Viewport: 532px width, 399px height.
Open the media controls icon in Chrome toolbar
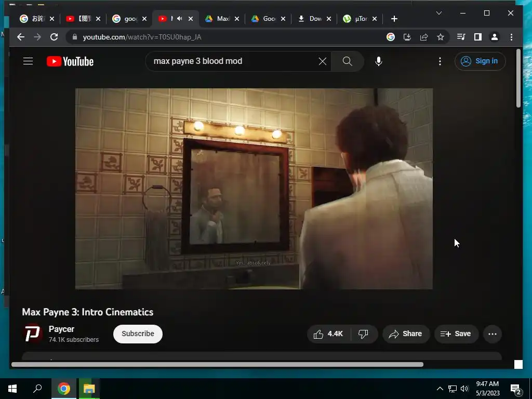(461, 37)
